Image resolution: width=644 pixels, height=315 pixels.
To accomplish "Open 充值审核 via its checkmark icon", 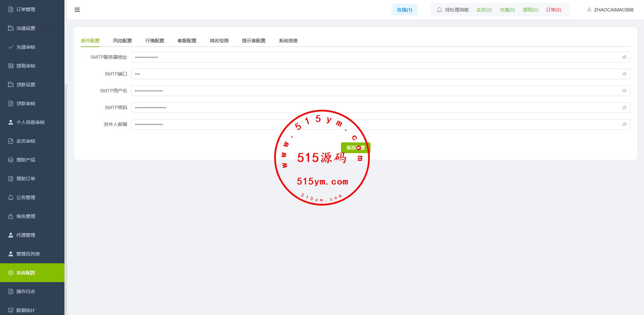I will coord(11,47).
